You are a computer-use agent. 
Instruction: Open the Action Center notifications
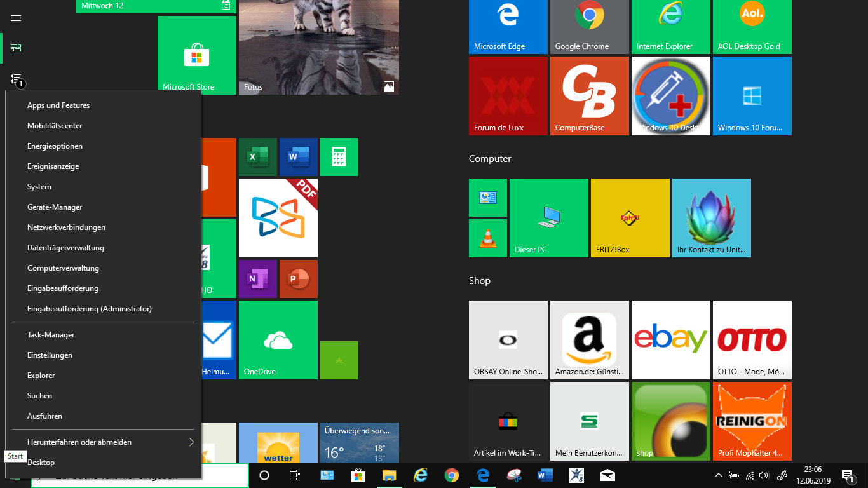pos(848,475)
